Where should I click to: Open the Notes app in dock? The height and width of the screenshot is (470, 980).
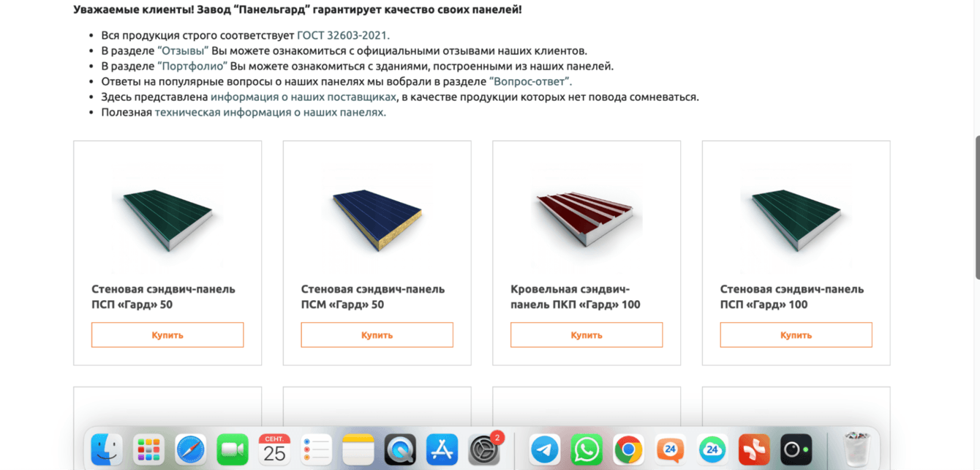tap(358, 450)
